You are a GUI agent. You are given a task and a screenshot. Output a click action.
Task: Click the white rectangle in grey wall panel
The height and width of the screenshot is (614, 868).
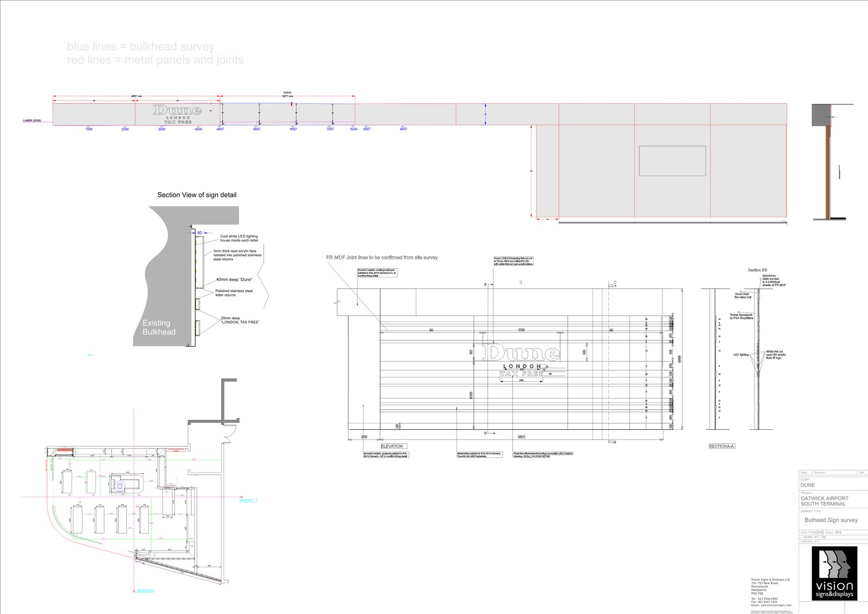672,161
